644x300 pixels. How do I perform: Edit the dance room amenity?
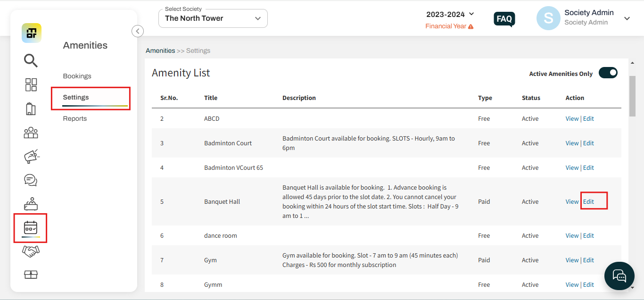588,235
